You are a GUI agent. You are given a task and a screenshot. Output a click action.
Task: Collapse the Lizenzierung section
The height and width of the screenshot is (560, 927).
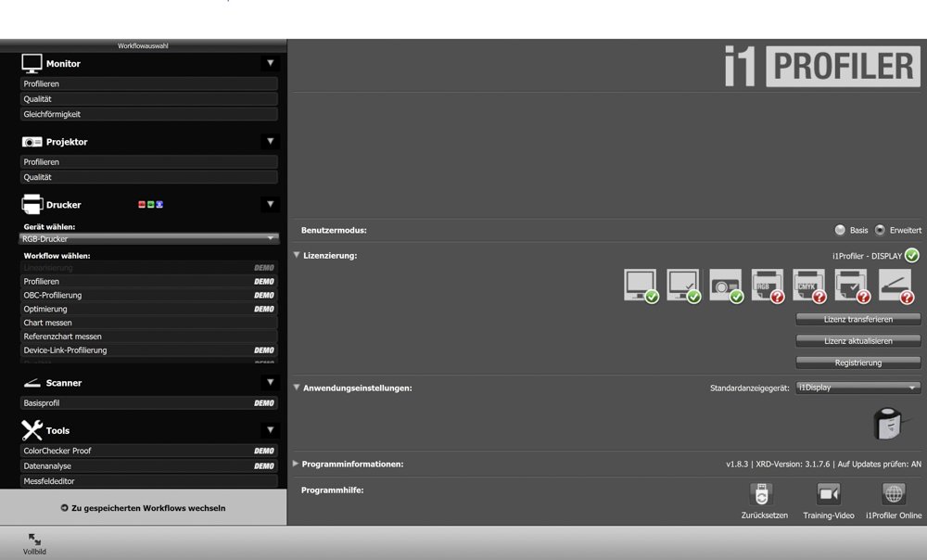point(297,255)
